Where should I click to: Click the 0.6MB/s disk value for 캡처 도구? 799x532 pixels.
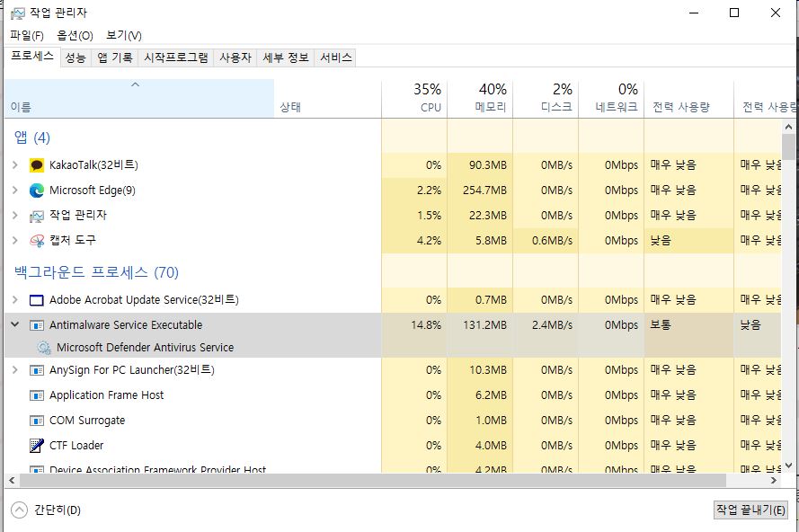point(552,240)
